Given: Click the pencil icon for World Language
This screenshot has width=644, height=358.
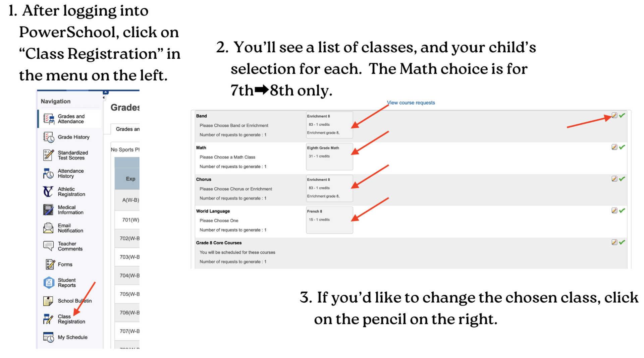Looking at the screenshot, I should coord(614,211).
